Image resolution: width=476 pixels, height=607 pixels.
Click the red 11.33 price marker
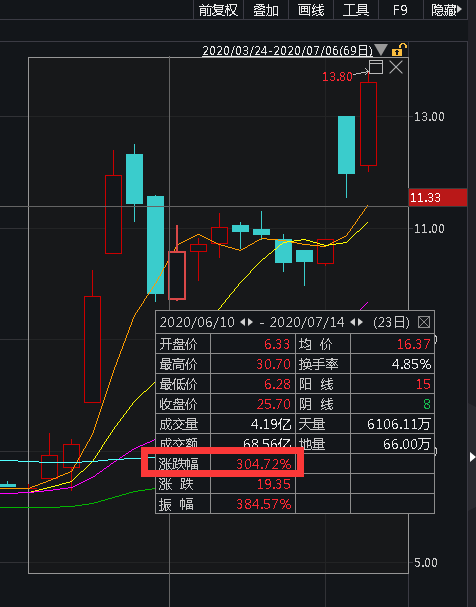coord(438,197)
